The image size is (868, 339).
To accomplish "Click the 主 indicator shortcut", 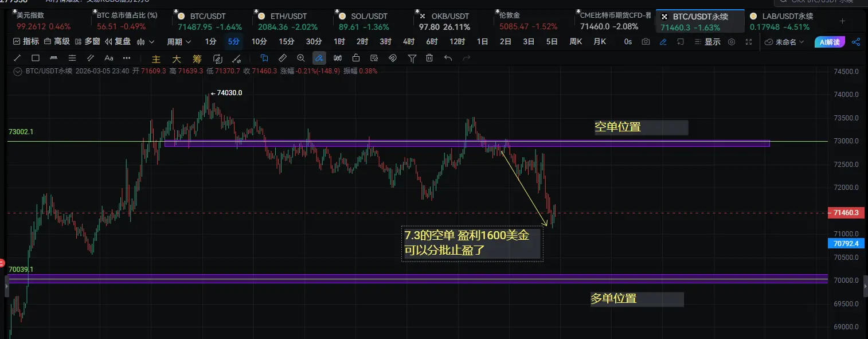I will (x=156, y=59).
